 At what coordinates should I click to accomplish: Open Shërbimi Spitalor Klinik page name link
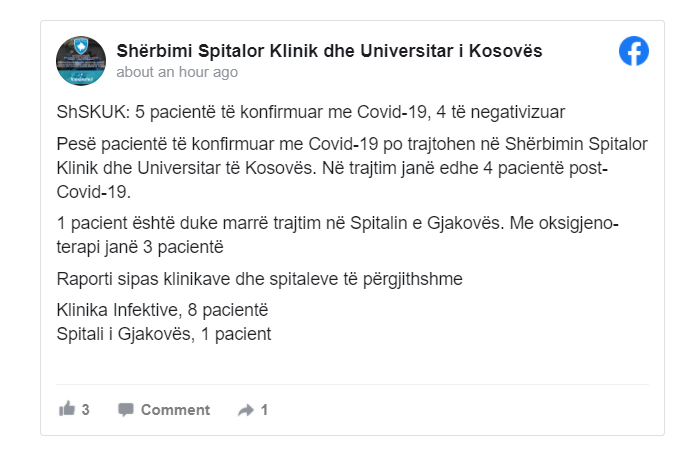pyautogui.click(x=330, y=51)
